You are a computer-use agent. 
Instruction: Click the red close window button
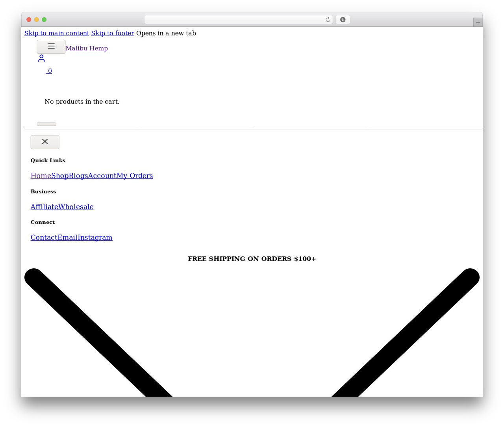[29, 20]
